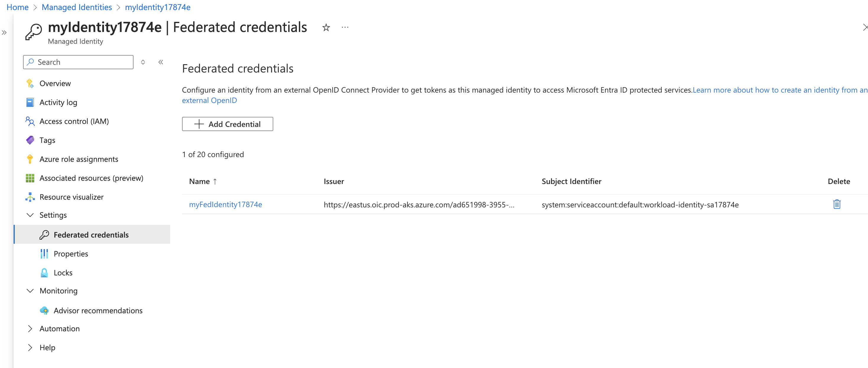Open the more options ellipsis menu
This screenshot has height=368, width=868.
coord(345,27)
